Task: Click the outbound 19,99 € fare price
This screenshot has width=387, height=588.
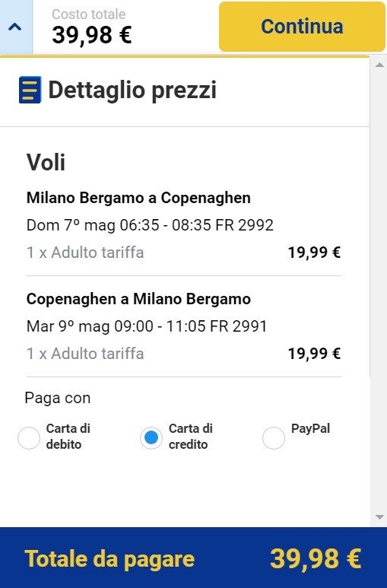Action: point(314,253)
